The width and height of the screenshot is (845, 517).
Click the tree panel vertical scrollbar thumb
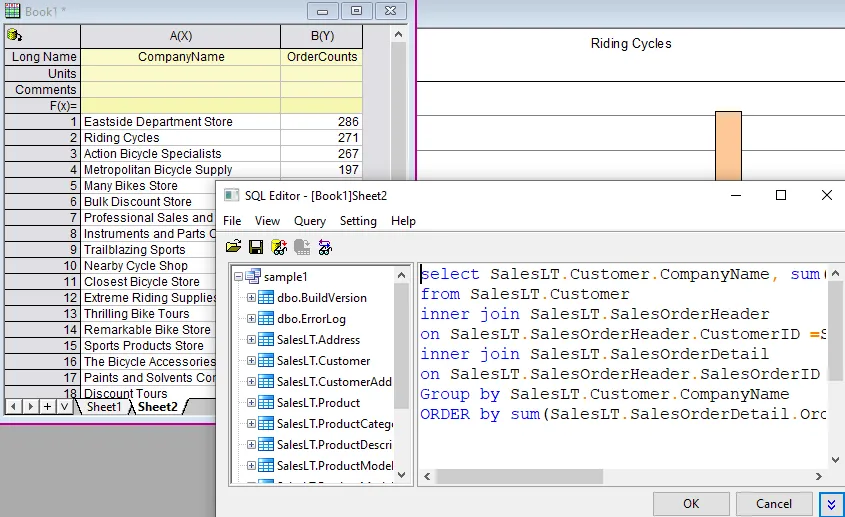401,345
